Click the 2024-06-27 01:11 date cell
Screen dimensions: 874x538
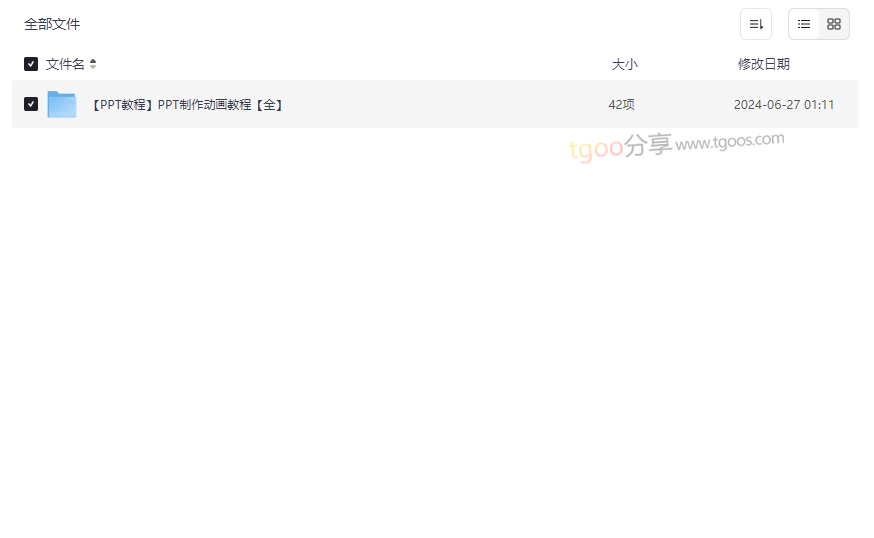[784, 105]
